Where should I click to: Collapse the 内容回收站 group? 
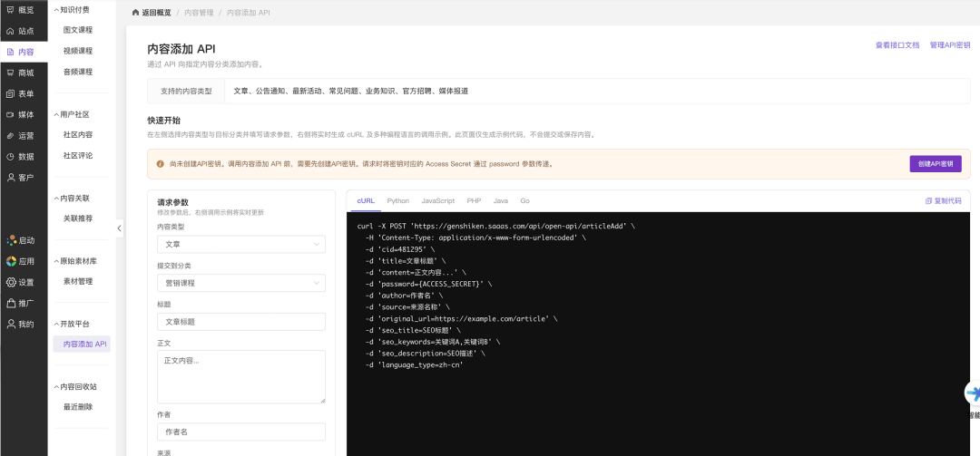click(55, 387)
